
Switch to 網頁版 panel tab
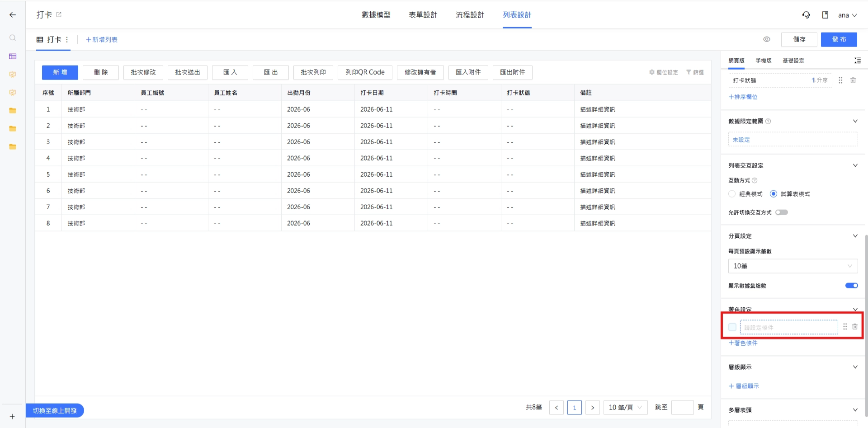pyautogui.click(x=736, y=61)
